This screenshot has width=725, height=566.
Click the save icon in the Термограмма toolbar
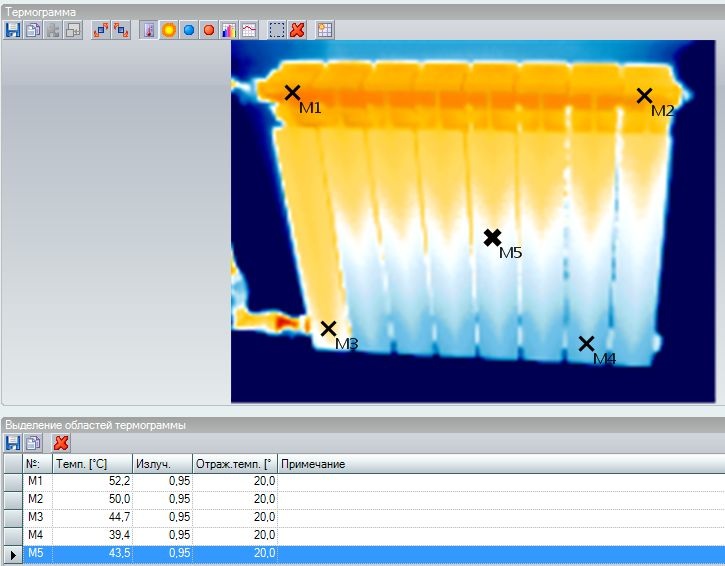tap(13, 30)
